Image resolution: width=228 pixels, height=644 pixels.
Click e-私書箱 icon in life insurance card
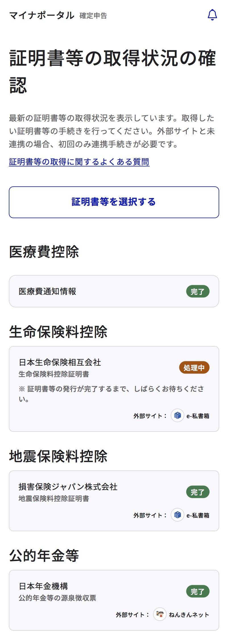pyautogui.click(x=177, y=416)
